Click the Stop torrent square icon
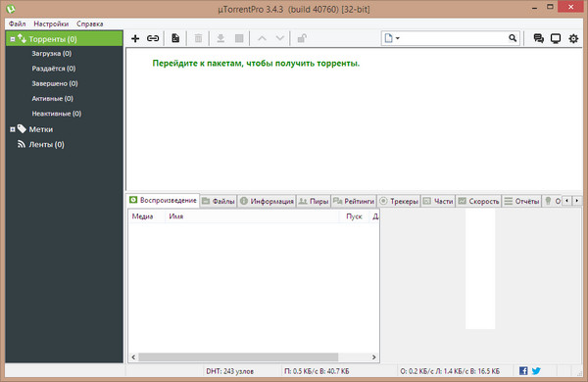 click(x=239, y=38)
